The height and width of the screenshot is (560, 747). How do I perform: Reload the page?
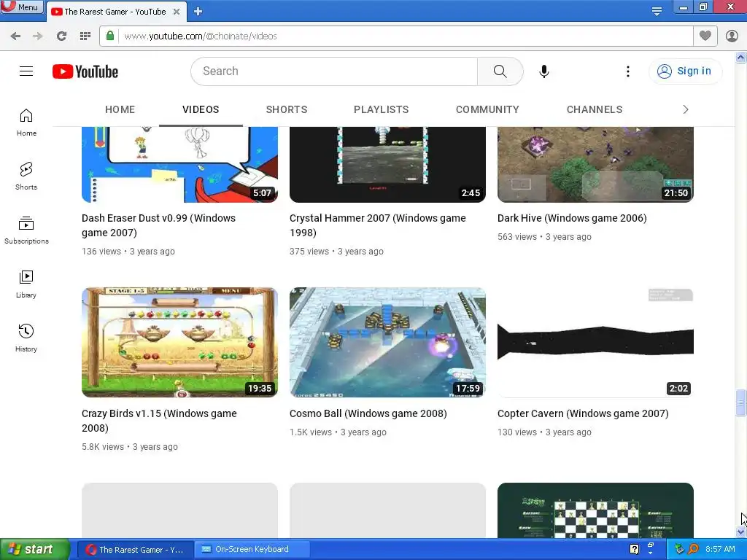coord(61,36)
